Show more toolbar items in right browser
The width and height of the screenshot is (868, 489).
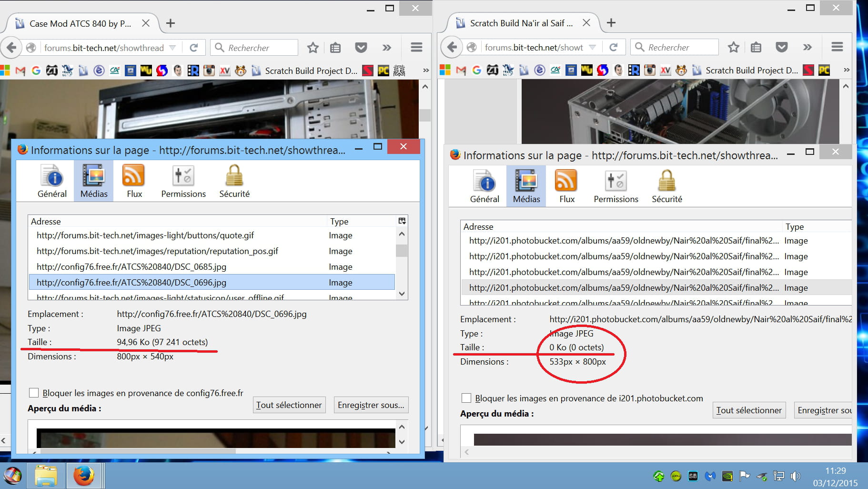coord(807,47)
